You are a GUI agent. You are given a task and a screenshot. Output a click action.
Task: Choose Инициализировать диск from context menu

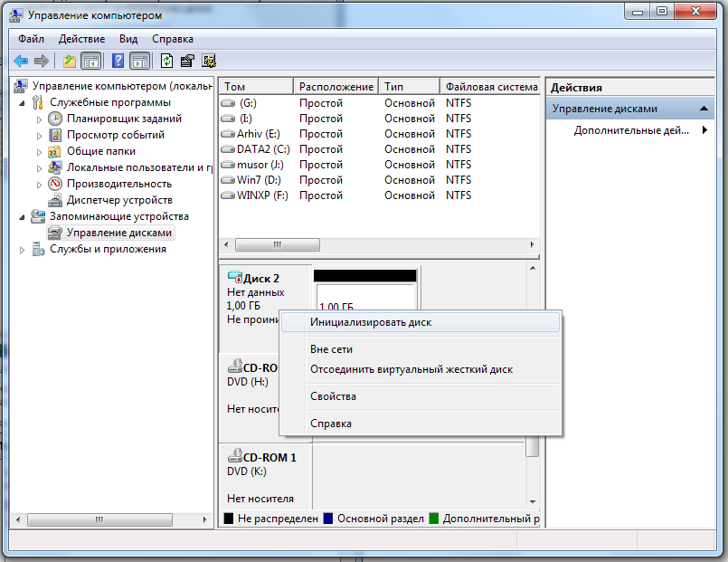point(421,322)
